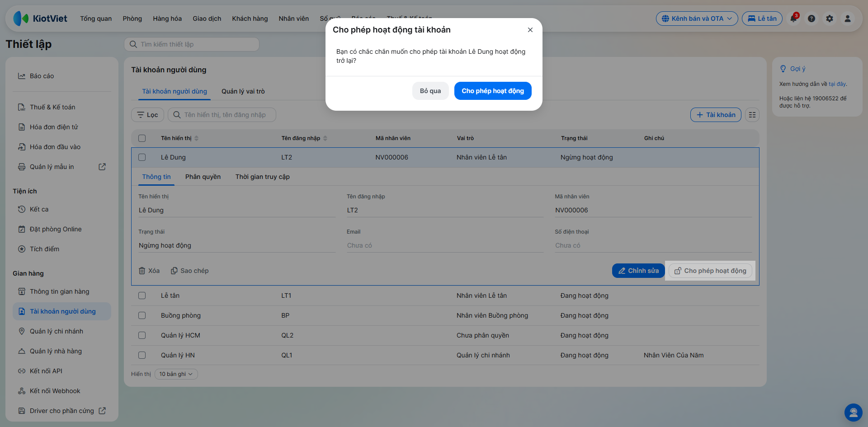This screenshot has height=427, width=868.
Task: Focus the Tìm kiếm thiết lập search field
Action: pyautogui.click(x=192, y=44)
